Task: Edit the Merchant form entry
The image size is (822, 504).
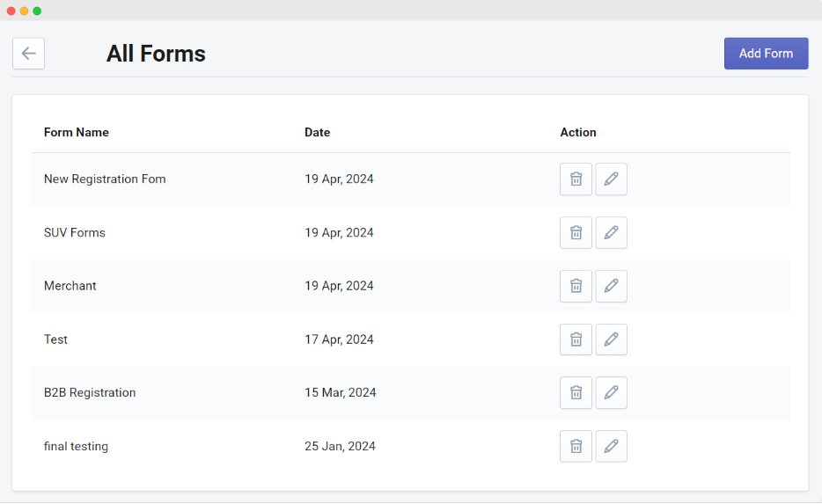Action: coord(611,286)
